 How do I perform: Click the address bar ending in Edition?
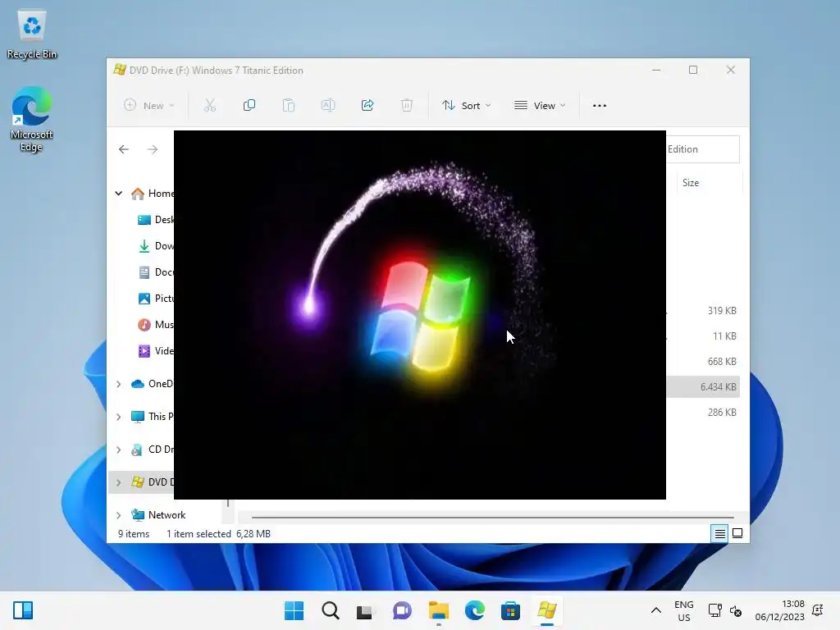(702, 149)
